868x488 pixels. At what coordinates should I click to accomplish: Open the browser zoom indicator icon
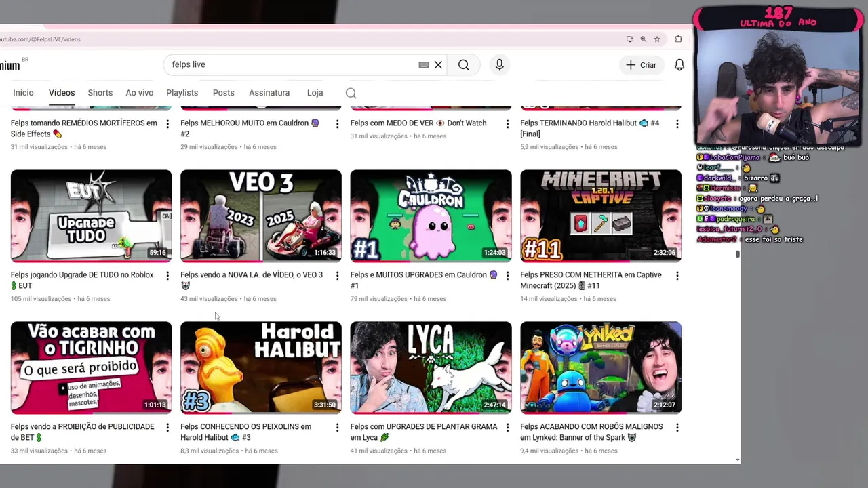644,39
